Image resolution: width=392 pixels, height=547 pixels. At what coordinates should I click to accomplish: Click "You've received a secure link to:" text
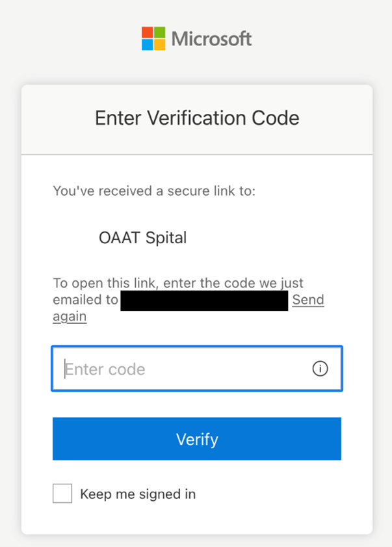[x=154, y=191]
